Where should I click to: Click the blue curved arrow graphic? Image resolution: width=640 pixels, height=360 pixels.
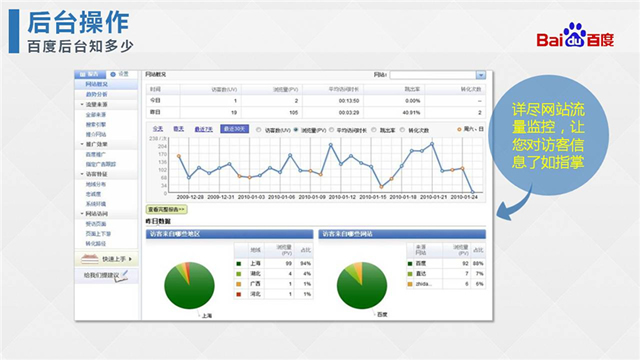[x=515, y=203]
